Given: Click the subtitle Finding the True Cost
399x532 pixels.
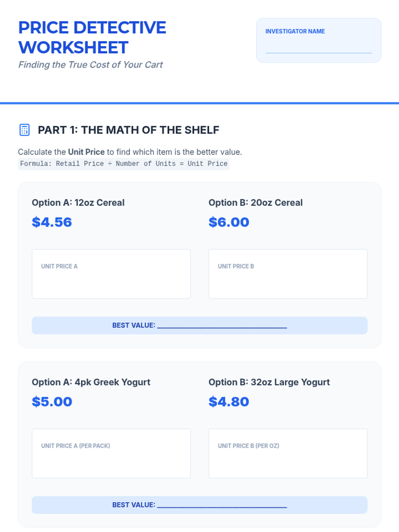Looking at the screenshot, I should [x=90, y=65].
